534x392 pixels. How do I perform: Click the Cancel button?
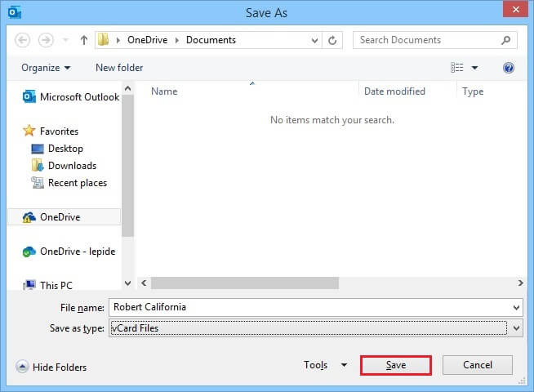point(478,365)
